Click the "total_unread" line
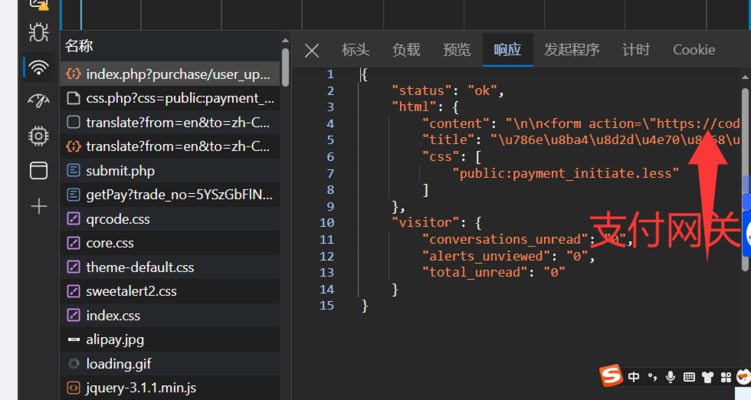The width and height of the screenshot is (751, 400). 493,273
